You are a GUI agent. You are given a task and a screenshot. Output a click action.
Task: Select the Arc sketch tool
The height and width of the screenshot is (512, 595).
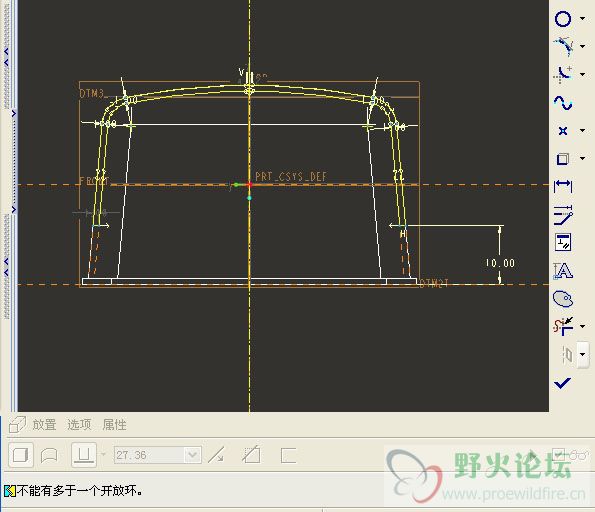click(x=563, y=47)
